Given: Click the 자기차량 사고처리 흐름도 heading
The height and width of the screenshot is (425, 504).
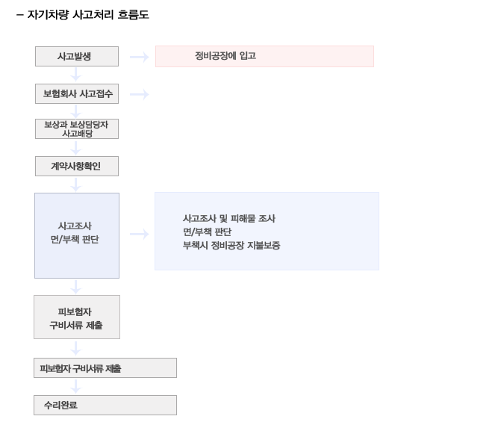Looking at the screenshot, I should click(88, 15).
